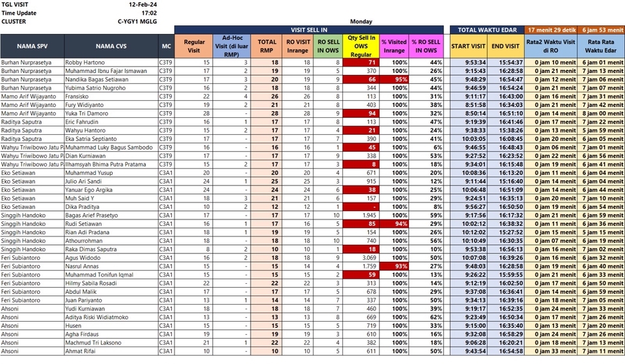
Task: Click the Yuka Tri Damoro cell
Action: [x=111, y=113]
